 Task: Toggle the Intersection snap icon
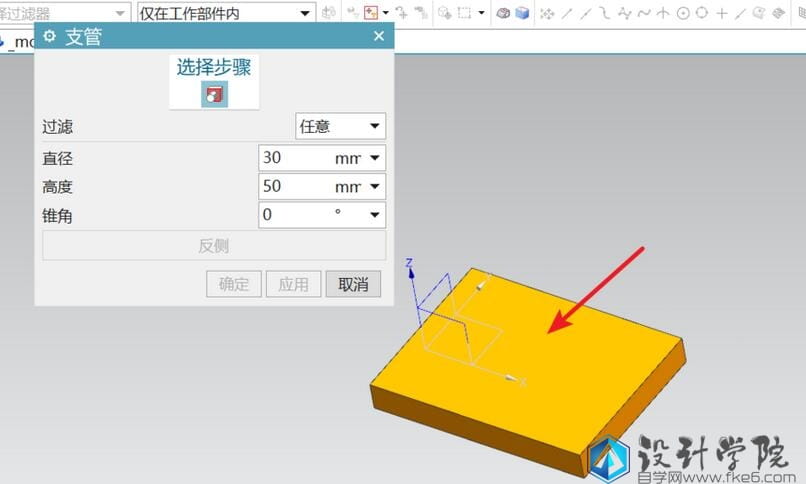tap(663, 13)
